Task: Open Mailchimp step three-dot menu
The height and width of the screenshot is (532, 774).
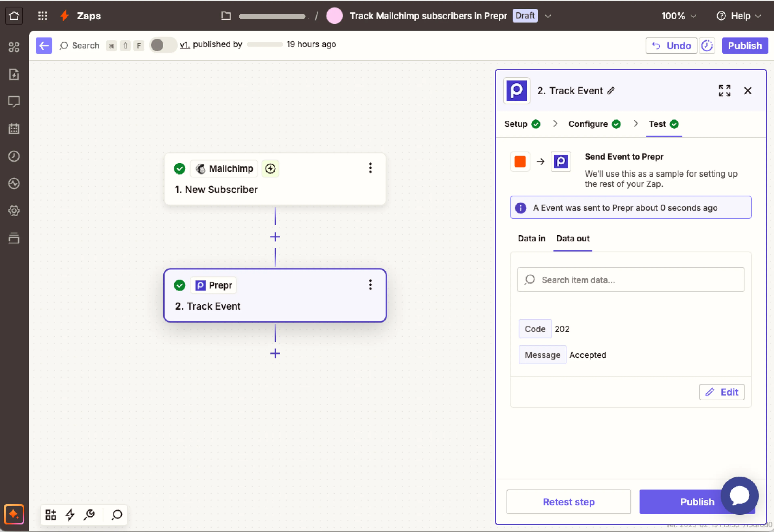Action: click(x=370, y=168)
